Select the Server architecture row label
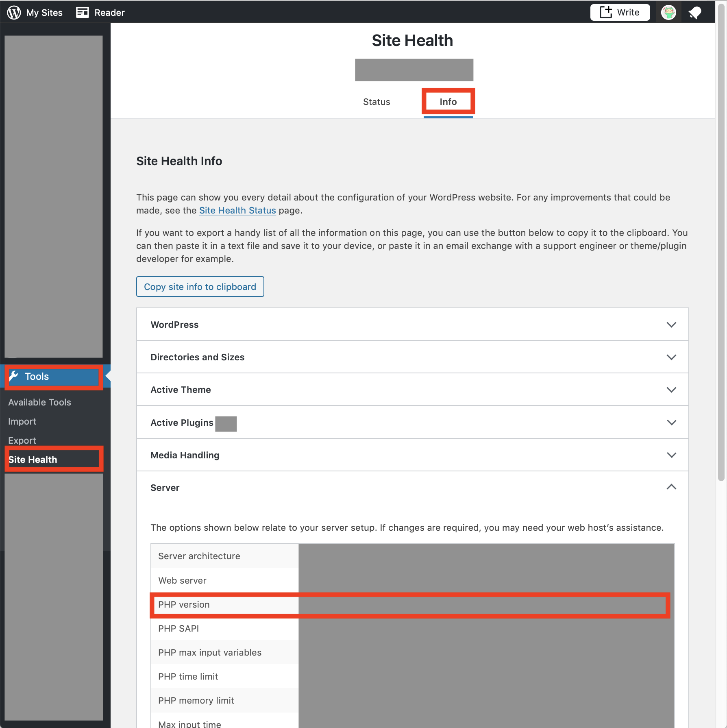This screenshot has height=728, width=727. [x=199, y=556]
